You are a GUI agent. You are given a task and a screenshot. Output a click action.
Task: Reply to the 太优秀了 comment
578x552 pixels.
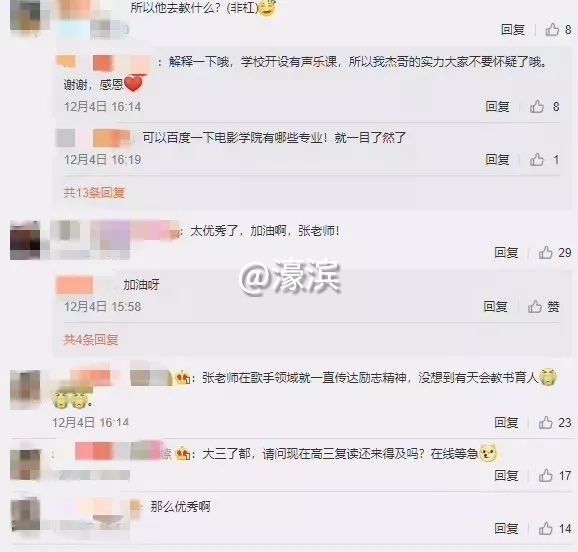(x=506, y=253)
